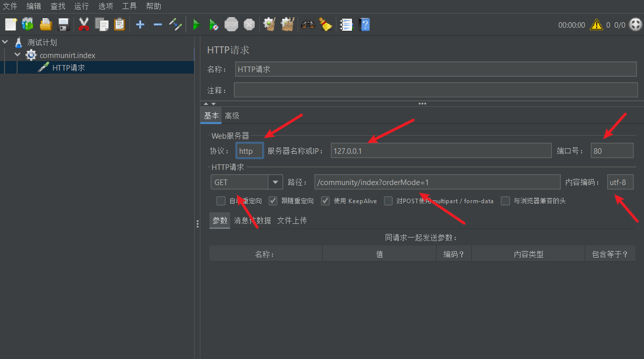The image size is (644, 359).
Task: Click the Stop test icon
Action: tap(231, 24)
